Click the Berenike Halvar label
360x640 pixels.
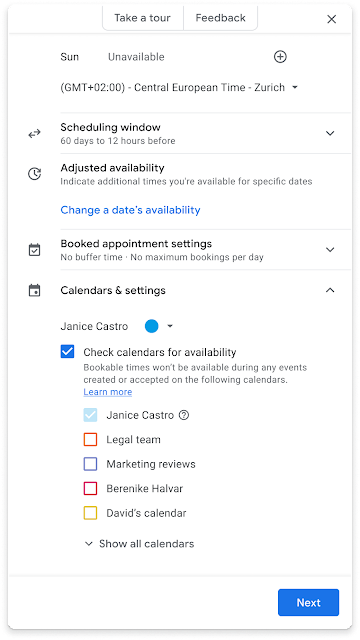click(x=144, y=489)
